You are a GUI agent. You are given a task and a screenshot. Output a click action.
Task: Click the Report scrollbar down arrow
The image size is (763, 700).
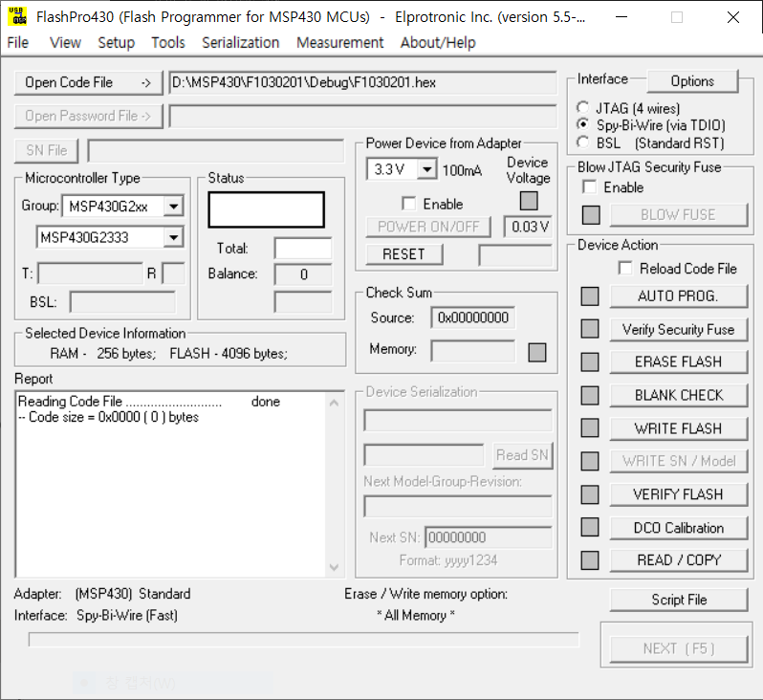click(x=334, y=567)
